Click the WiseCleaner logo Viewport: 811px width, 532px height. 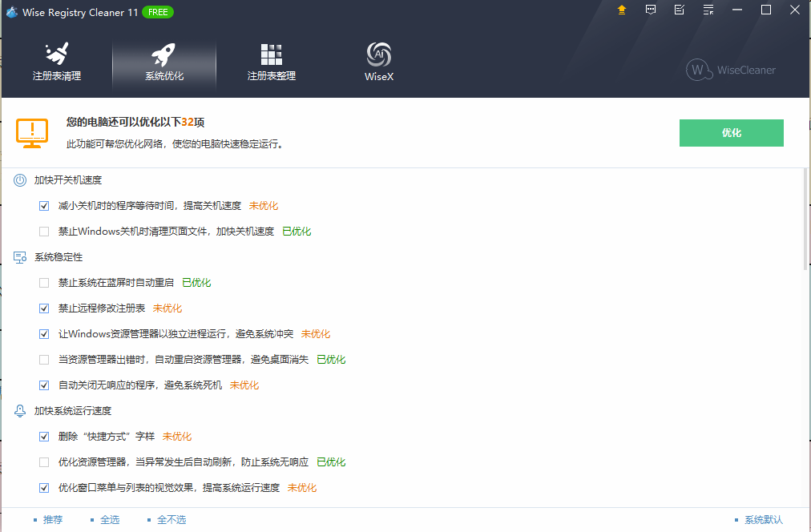click(x=731, y=70)
